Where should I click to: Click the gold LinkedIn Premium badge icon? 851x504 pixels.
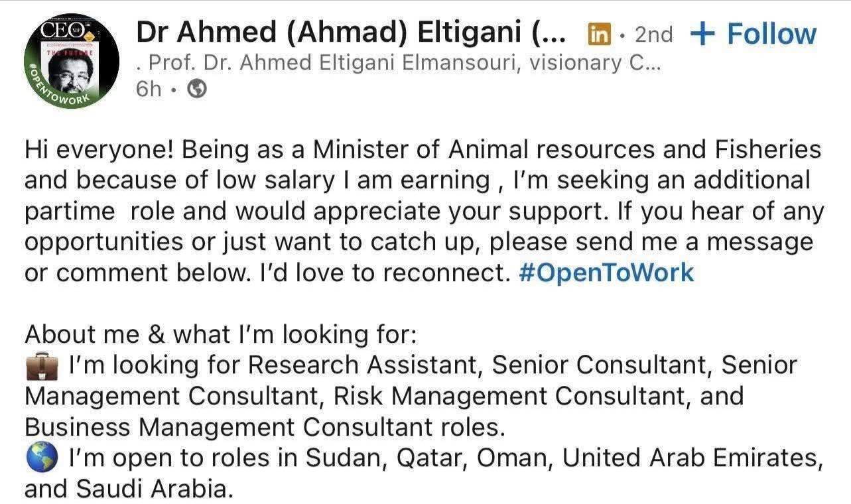[x=598, y=34]
